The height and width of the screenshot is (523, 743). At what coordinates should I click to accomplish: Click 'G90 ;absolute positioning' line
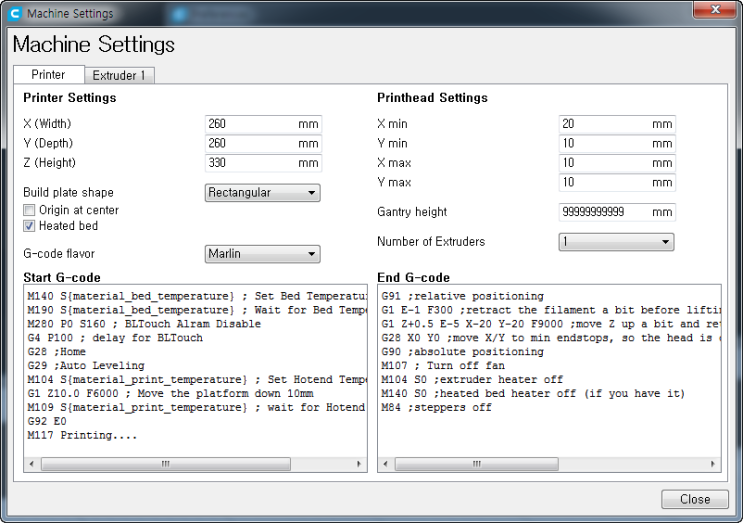[x=462, y=352]
